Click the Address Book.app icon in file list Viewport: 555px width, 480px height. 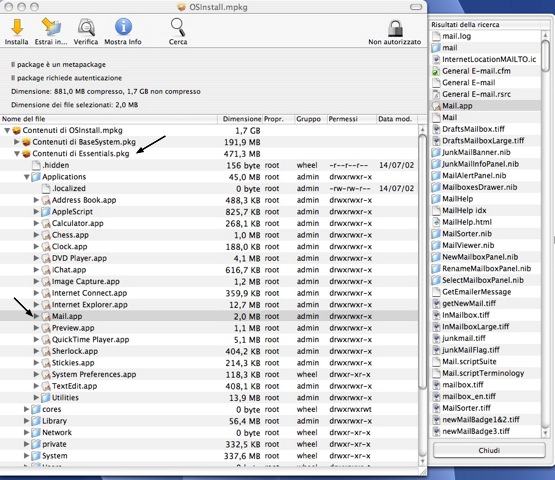46,200
